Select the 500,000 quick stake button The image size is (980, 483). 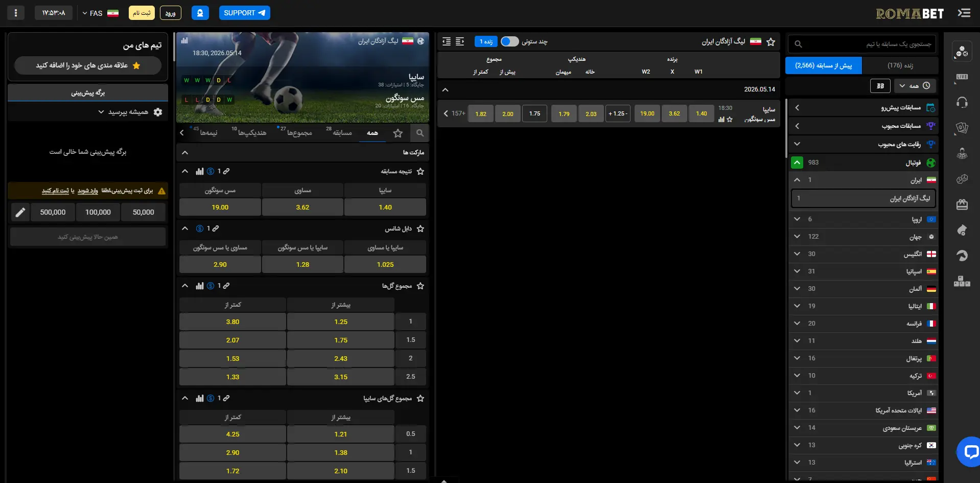click(x=53, y=212)
